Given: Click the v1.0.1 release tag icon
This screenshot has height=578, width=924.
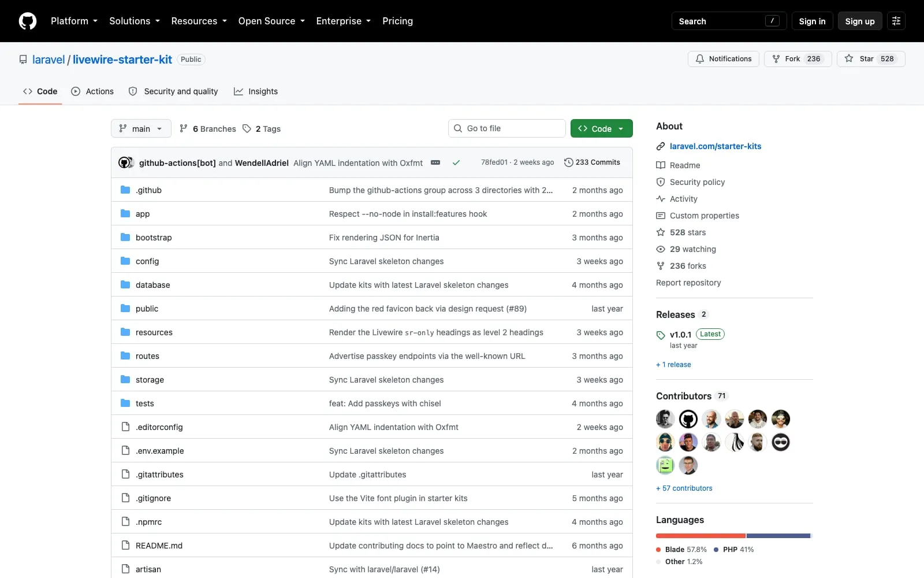Looking at the screenshot, I should pos(661,335).
